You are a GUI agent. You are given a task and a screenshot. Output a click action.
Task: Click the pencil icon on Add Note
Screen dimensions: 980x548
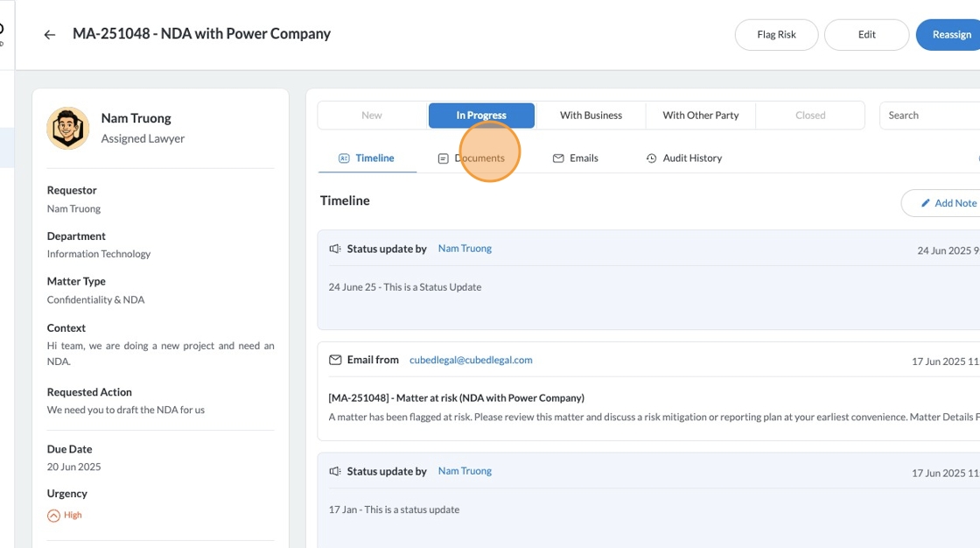[x=926, y=203]
